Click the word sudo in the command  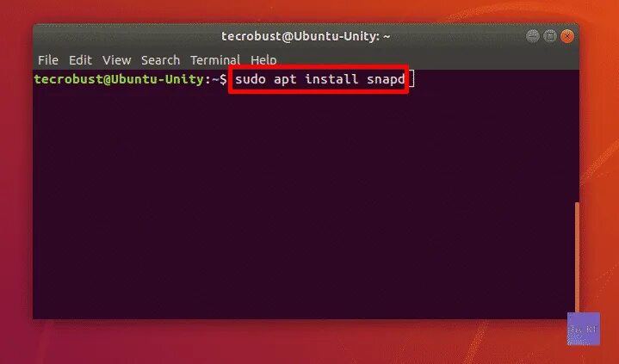pos(251,79)
